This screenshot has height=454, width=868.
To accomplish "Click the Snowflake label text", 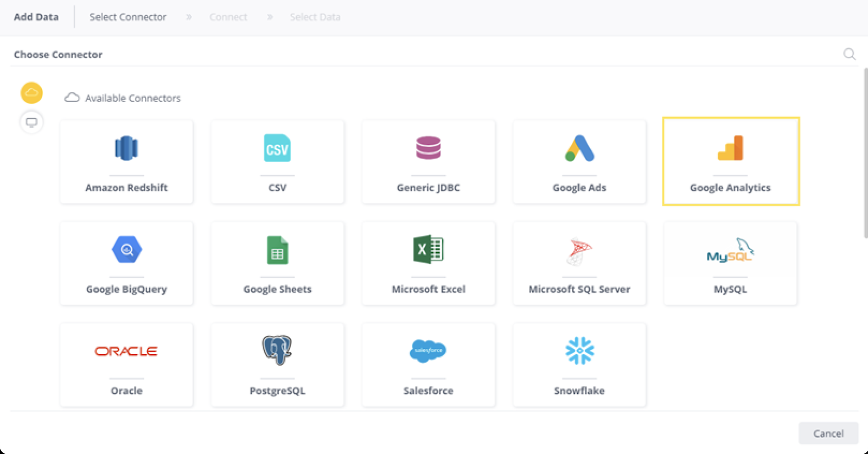I will 579,391.
